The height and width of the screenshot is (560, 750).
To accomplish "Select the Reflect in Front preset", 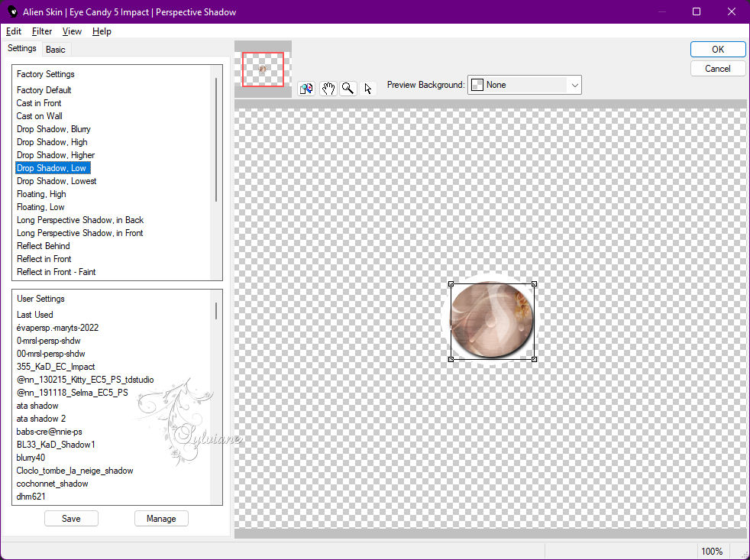I will click(x=44, y=258).
